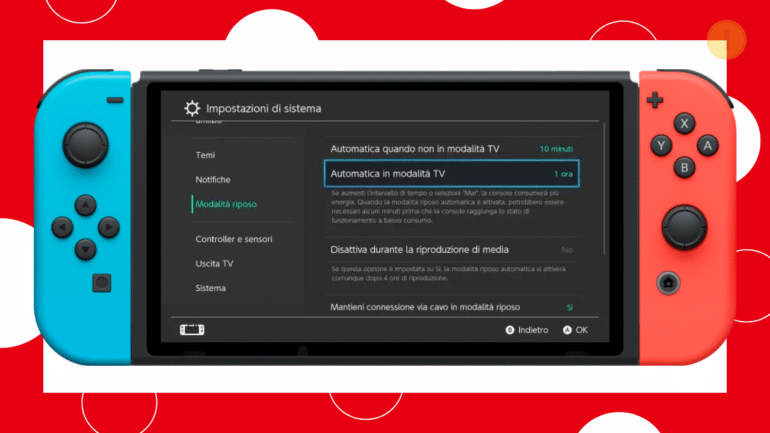Open Automatica in modalità TV time options
770x433 pixels.
[x=451, y=174]
